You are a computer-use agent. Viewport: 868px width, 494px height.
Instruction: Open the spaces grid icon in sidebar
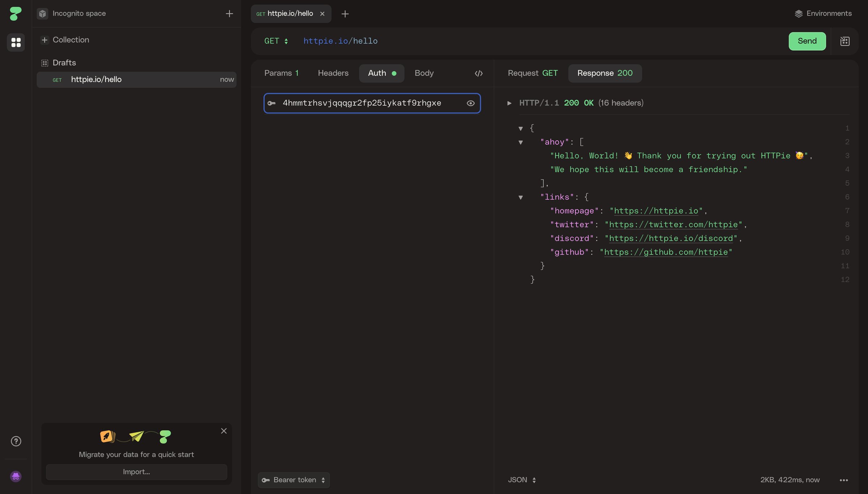pyautogui.click(x=16, y=42)
